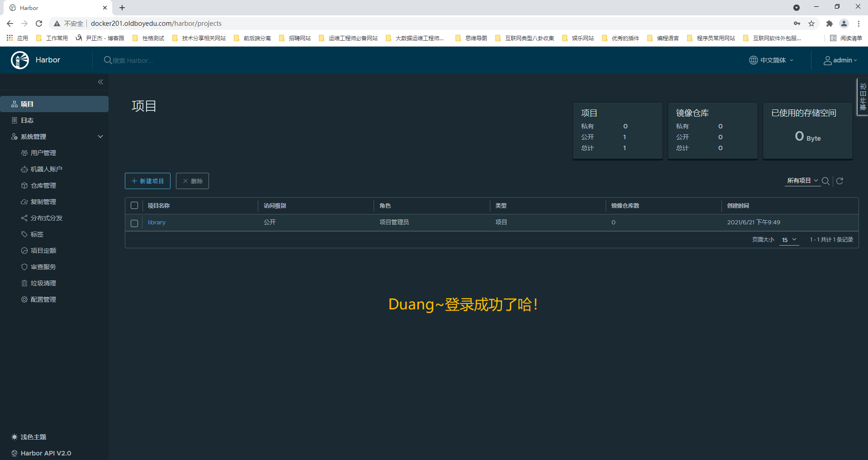Change page size dropdown from 15

pos(789,240)
